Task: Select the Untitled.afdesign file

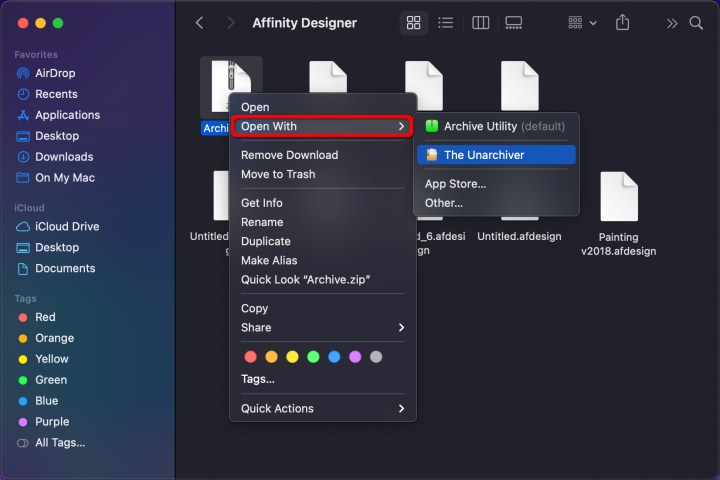Action: tap(519, 236)
